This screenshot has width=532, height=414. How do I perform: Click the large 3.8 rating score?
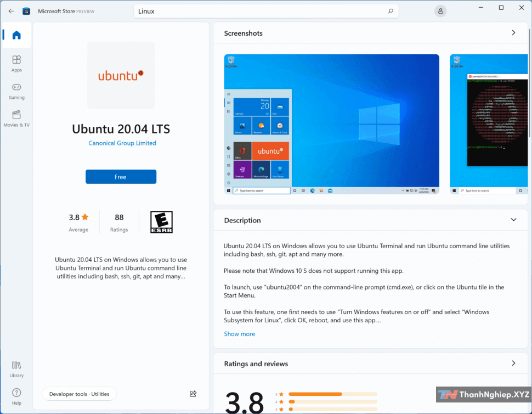(244, 403)
